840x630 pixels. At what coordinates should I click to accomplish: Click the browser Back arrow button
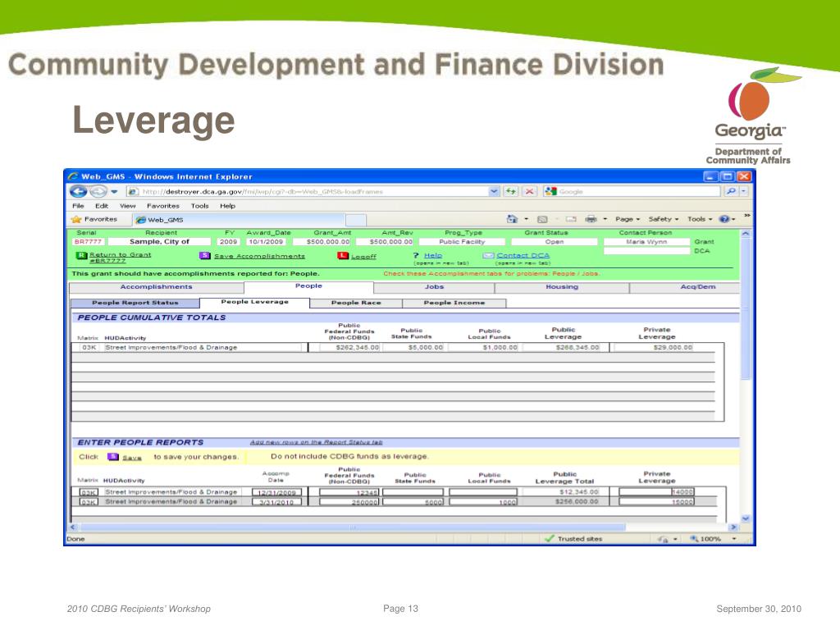(78, 191)
